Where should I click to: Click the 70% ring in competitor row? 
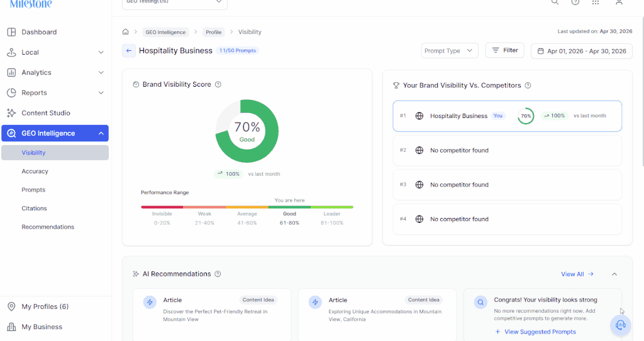(526, 116)
